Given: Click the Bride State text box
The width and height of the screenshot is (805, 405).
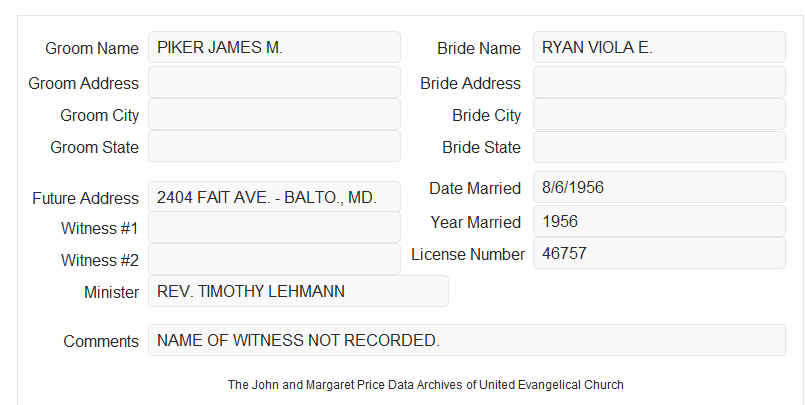Looking at the screenshot, I should coord(659,147).
